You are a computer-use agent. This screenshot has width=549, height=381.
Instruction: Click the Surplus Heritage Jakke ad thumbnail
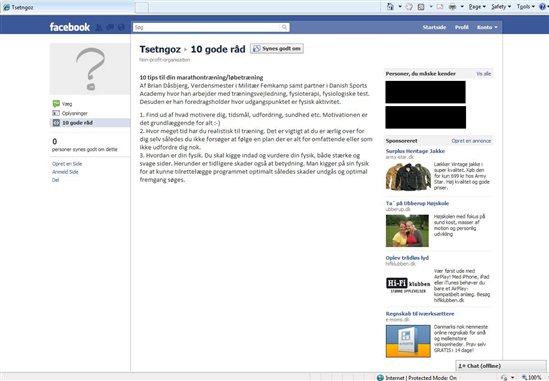point(408,177)
